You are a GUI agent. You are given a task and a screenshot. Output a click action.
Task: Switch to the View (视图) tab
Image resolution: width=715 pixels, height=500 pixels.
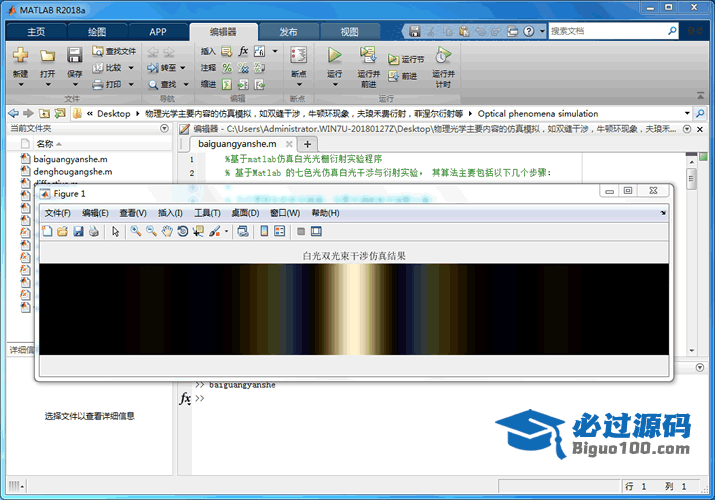coord(350,32)
